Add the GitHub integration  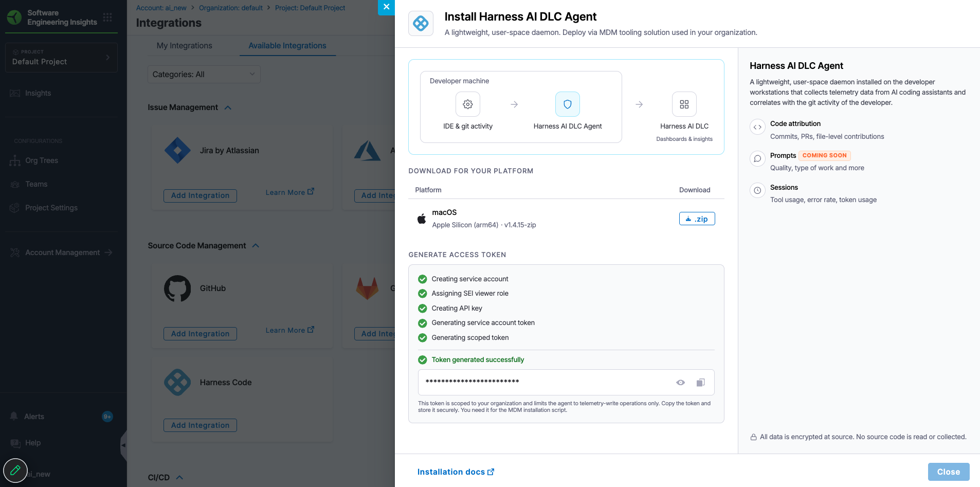tap(200, 334)
